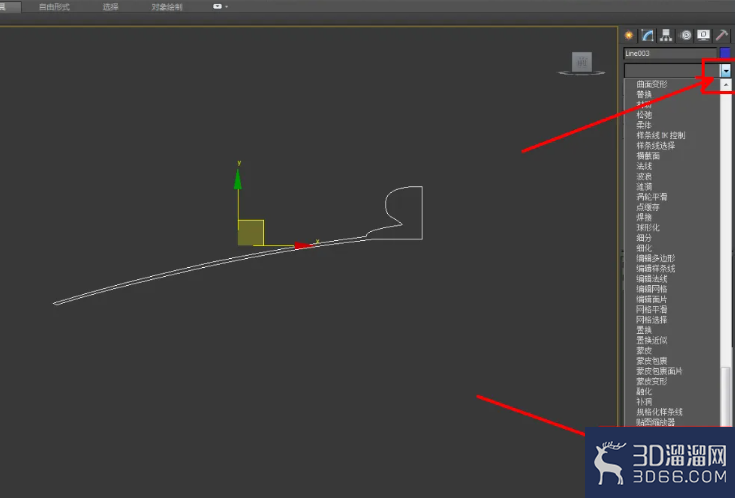The height and width of the screenshot is (498, 735).
Task: Choose 细分 from the modifier list
Action: point(644,238)
